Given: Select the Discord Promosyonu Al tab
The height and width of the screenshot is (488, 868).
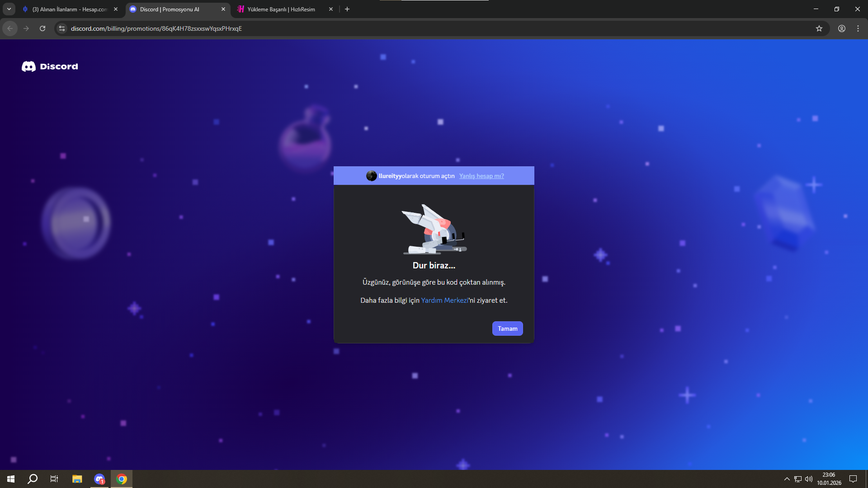Looking at the screenshot, I should point(178,9).
